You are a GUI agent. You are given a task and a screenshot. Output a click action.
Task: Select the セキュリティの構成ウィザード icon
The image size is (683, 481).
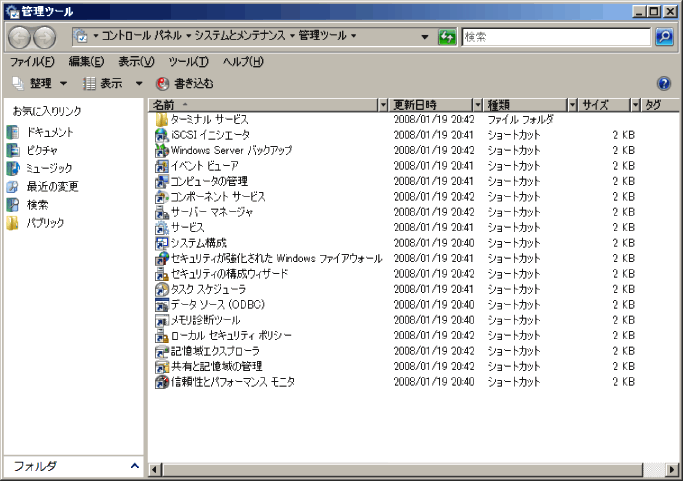click(162, 274)
